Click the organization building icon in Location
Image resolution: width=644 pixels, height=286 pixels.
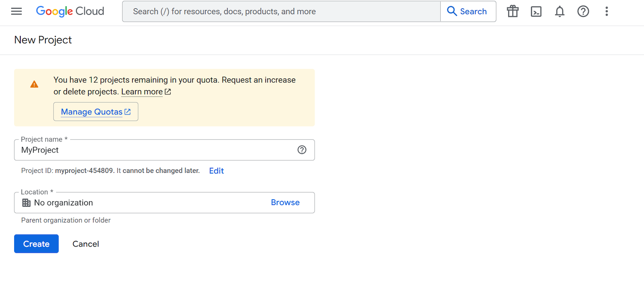click(x=26, y=202)
